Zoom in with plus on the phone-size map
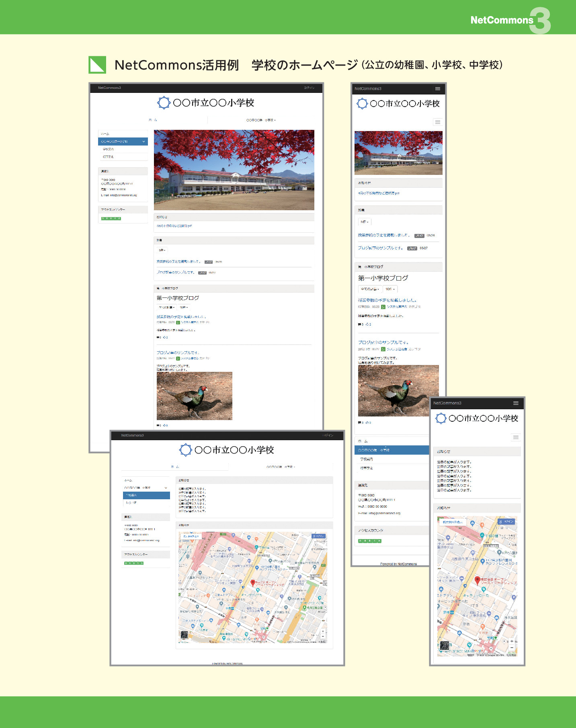This screenshot has height=728, width=576. coord(512,641)
